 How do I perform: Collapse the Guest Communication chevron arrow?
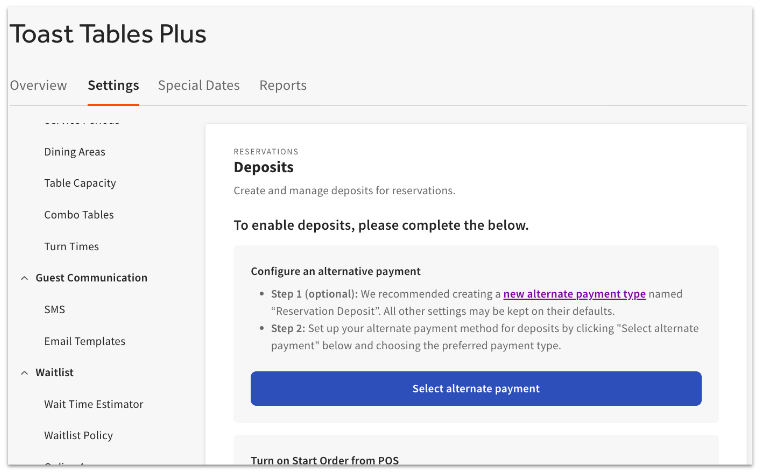[24, 278]
